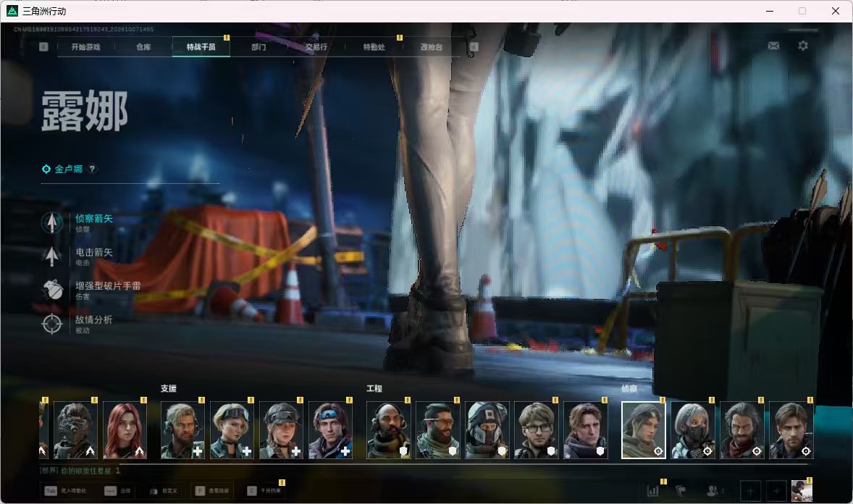
Task: Click the 支援 class label
Action: (x=169, y=388)
